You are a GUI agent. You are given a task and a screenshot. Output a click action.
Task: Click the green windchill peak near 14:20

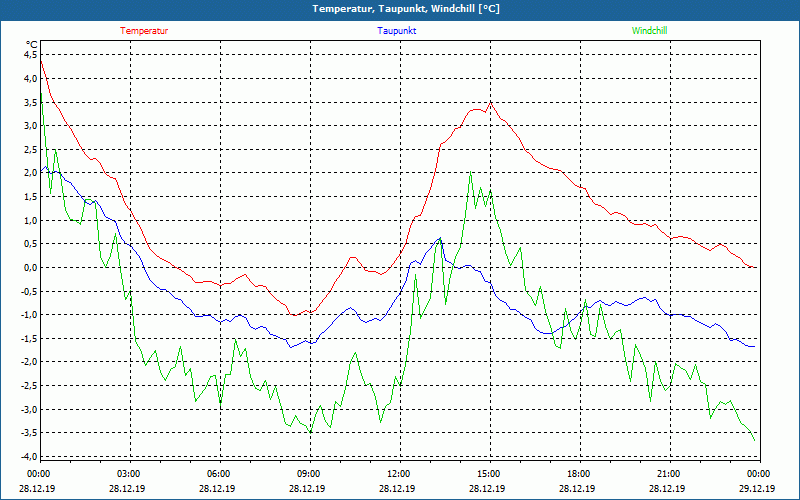coord(470,172)
